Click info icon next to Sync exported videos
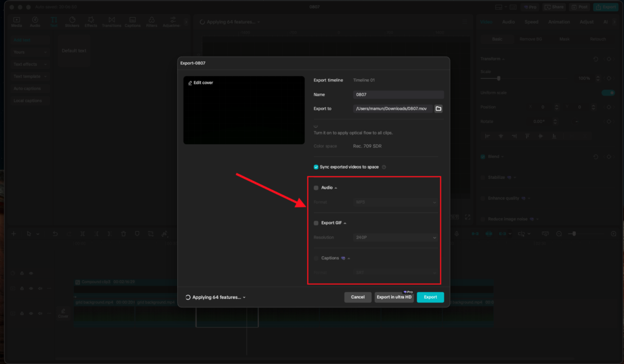 (x=384, y=167)
